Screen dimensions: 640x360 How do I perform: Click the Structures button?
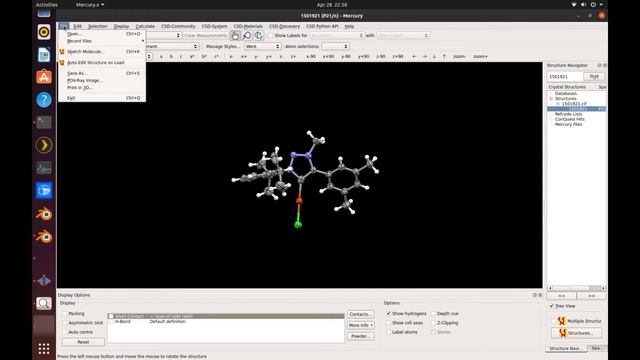[576, 333]
